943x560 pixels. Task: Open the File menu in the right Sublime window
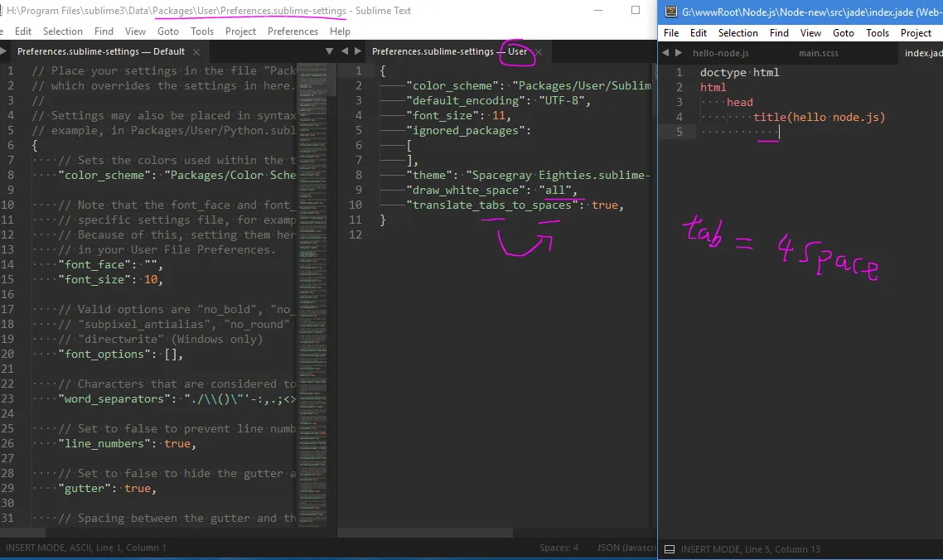671,33
